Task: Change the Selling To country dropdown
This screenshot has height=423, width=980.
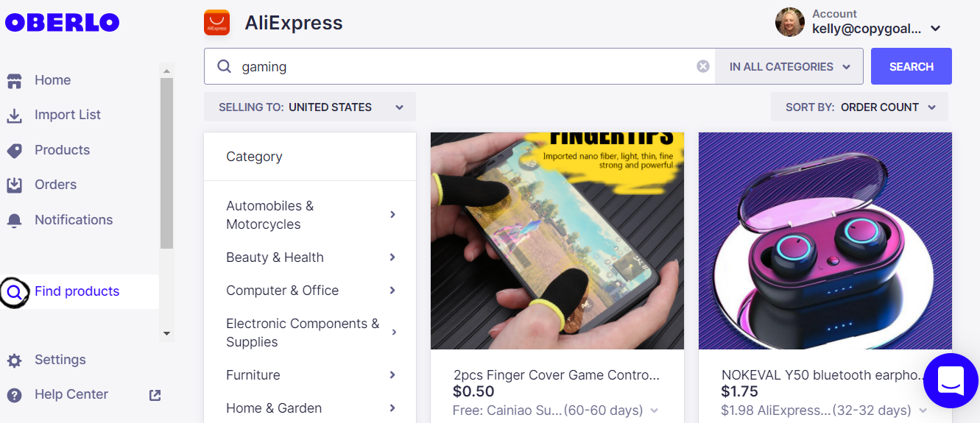Action: click(310, 107)
